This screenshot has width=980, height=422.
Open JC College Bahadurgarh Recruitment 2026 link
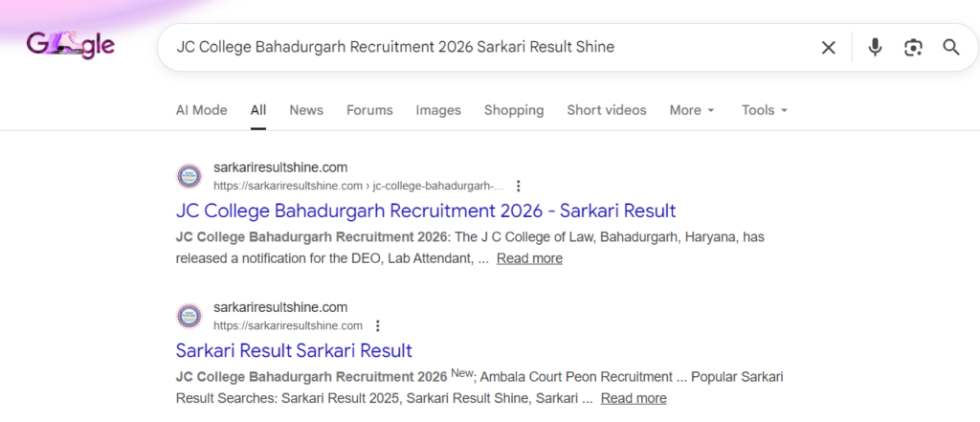(426, 211)
